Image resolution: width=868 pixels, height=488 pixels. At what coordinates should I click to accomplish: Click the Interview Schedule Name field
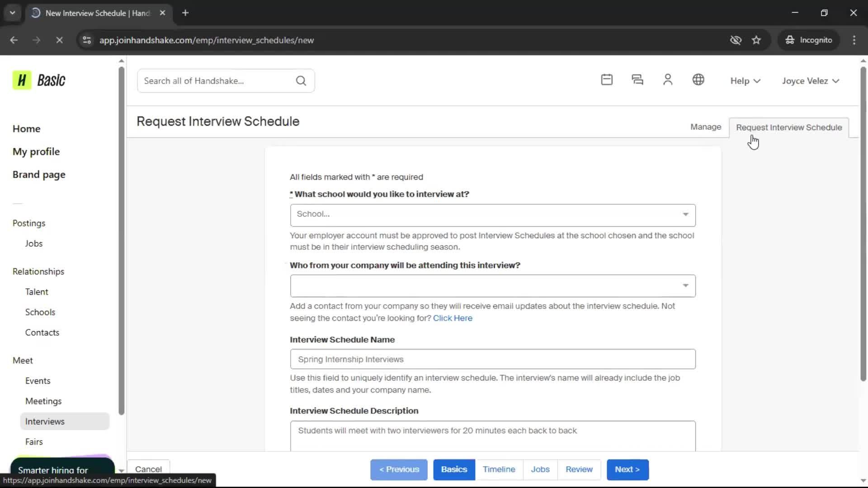tap(493, 359)
